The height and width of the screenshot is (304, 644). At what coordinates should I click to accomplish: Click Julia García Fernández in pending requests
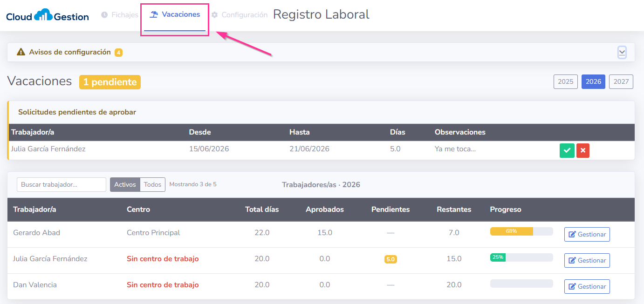48,149
